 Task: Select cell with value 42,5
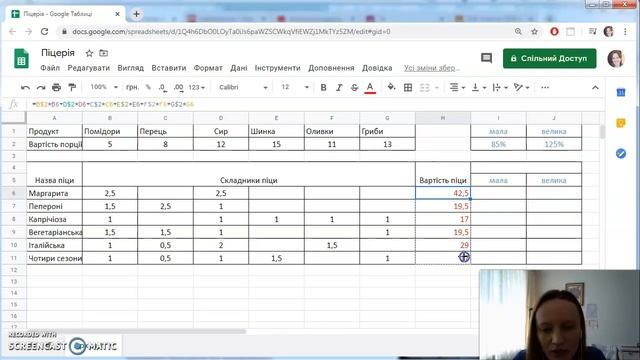[x=443, y=193]
